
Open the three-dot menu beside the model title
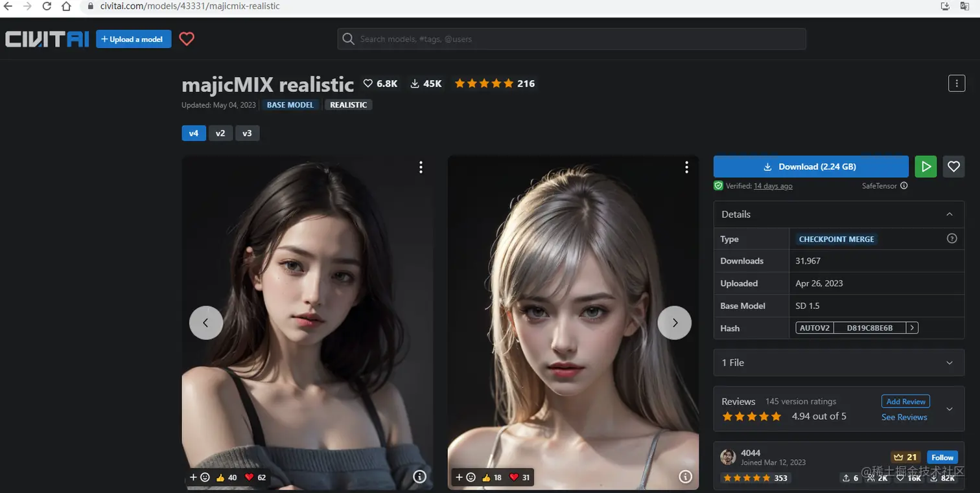pos(956,84)
